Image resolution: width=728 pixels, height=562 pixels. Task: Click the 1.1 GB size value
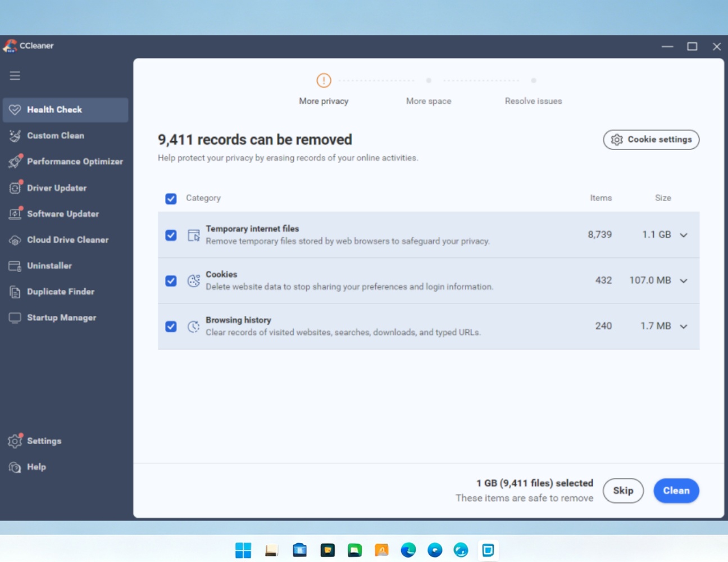coord(656,234)
